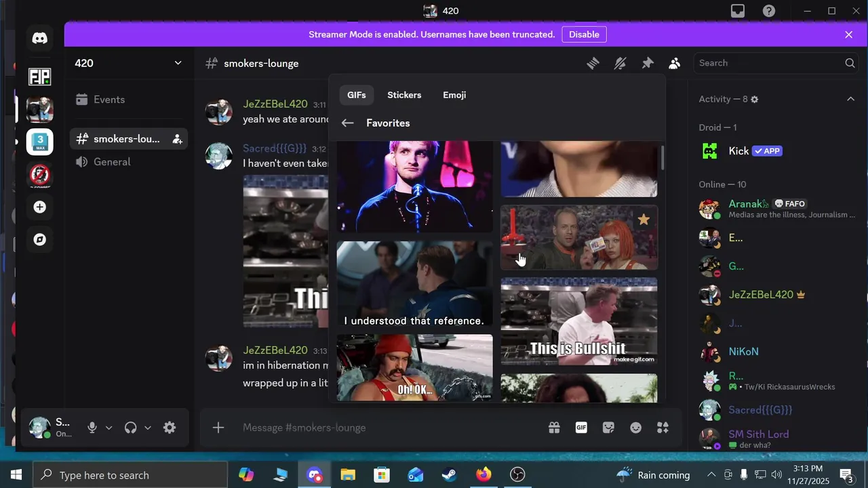The height and width of the screenshot is (488, 868).
Task: Select the 'I understood that reference' GIF
Action: tap(414, 285)
